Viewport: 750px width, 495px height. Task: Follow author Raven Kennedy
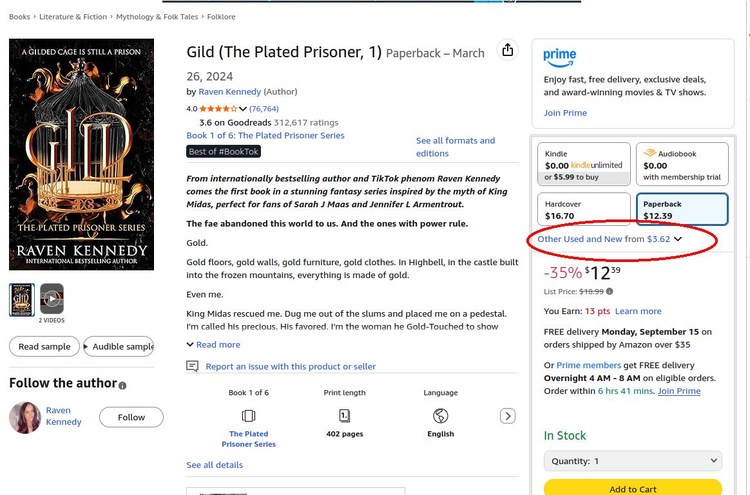tap(131, 417)
